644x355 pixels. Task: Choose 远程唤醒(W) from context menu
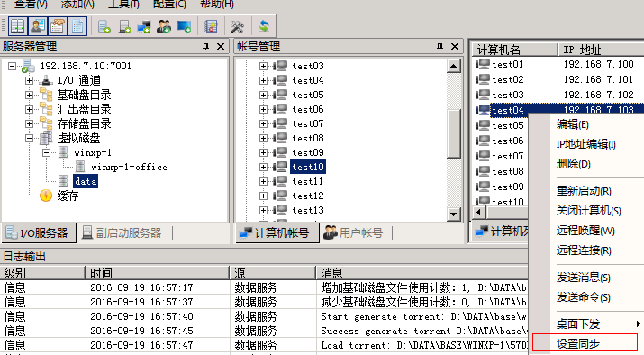585,231
